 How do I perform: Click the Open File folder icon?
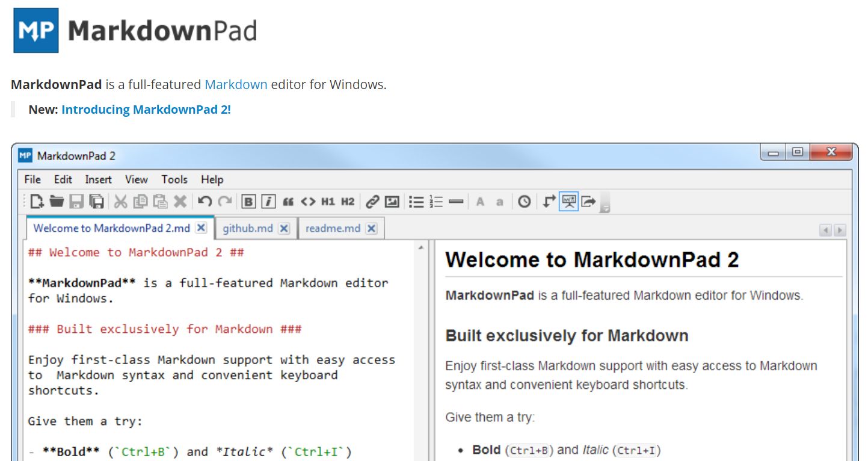click(x=57, y=202)
